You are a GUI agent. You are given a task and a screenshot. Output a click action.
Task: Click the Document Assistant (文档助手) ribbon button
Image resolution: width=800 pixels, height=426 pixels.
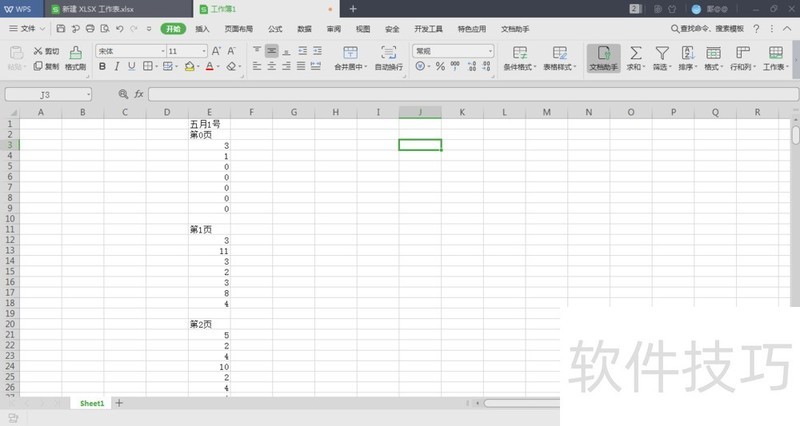[604, 58]
